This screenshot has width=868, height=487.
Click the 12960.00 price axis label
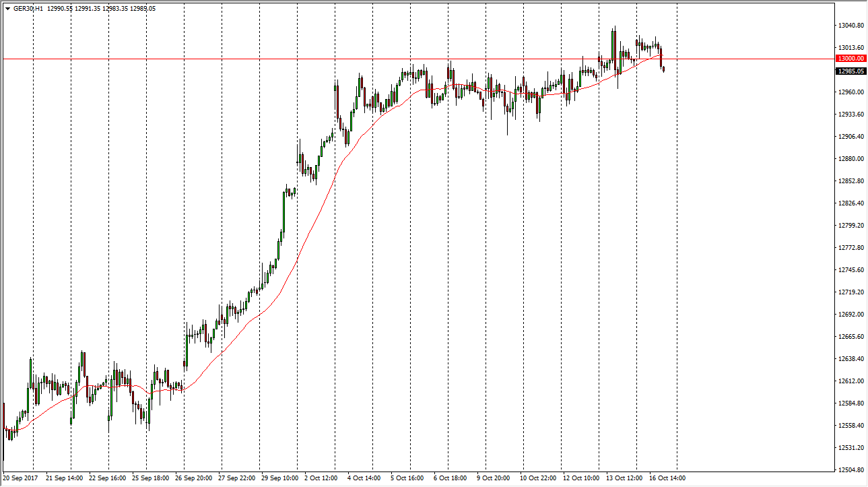click(850, 92)
